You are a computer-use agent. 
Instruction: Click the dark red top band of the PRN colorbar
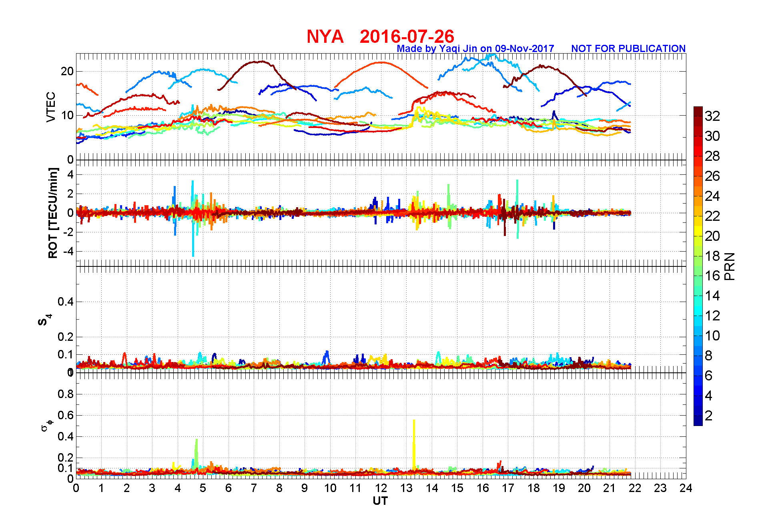click(x=698, y=111)
